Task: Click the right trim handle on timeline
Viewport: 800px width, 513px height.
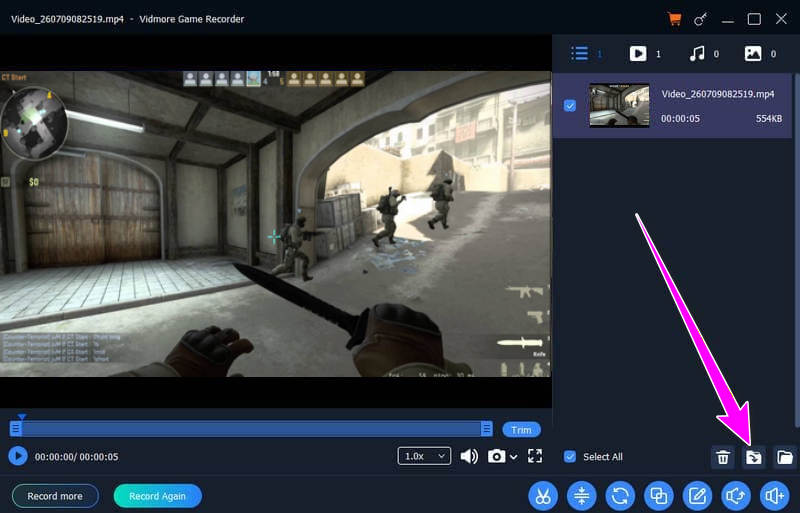Action: coord(487,429)
